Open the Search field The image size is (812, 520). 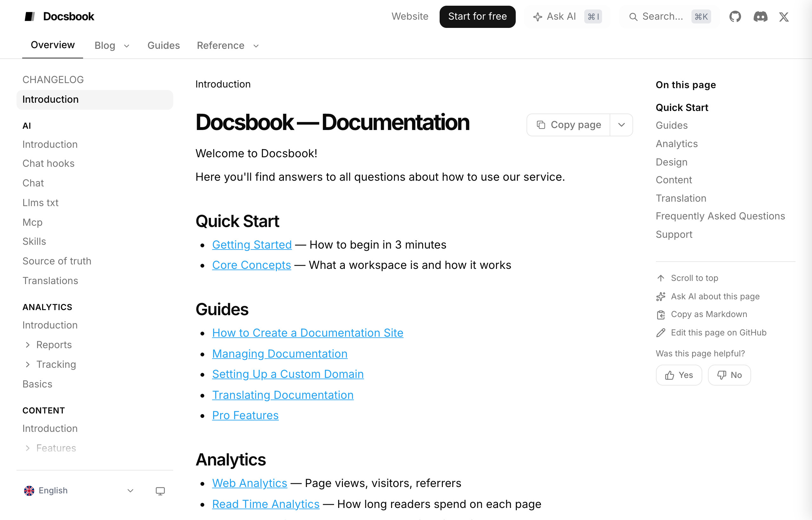[670, 16]
